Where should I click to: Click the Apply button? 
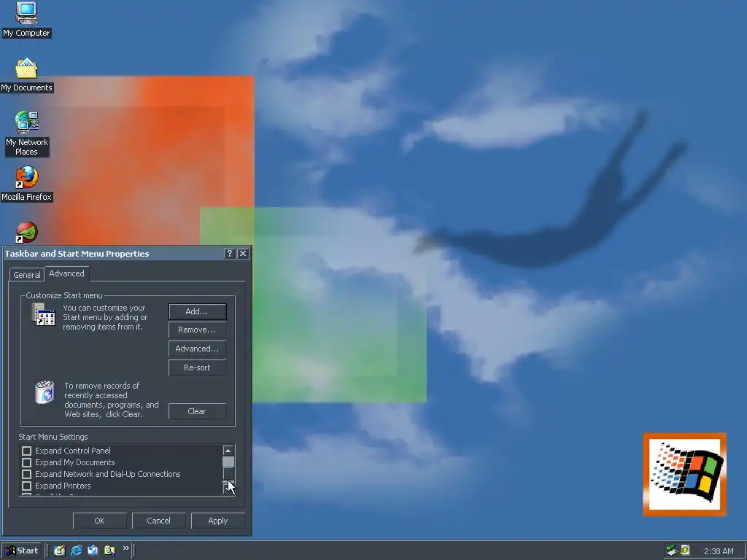[217, 521]
